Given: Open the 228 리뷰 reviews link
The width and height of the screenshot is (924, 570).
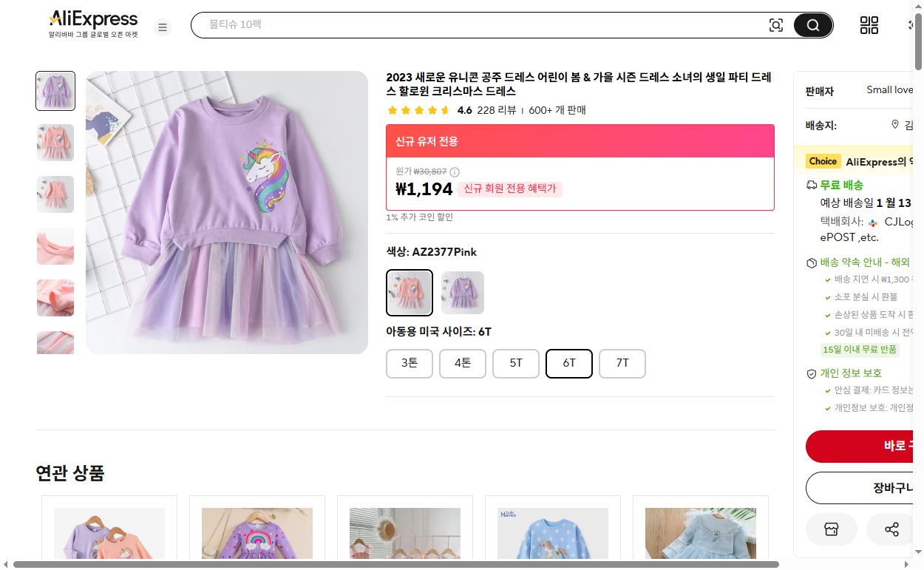Looking at the screenshot, I should [x=494, y=110].
